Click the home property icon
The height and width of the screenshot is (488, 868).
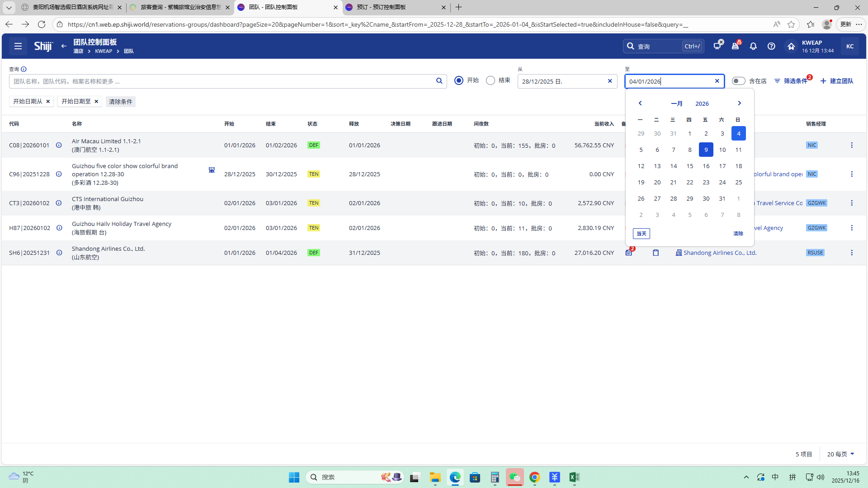click(x=791, y=46)
